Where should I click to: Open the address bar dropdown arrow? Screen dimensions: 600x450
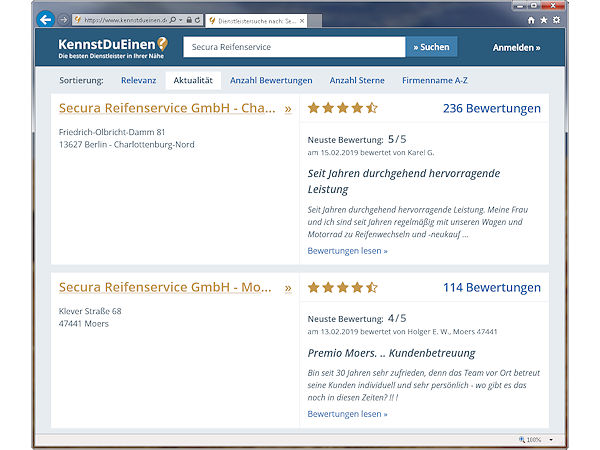click(181, 20)
